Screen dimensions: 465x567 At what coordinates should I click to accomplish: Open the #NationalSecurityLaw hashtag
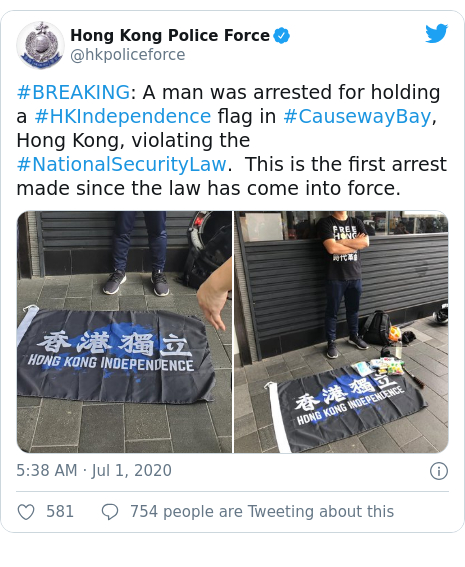(121, 164)
